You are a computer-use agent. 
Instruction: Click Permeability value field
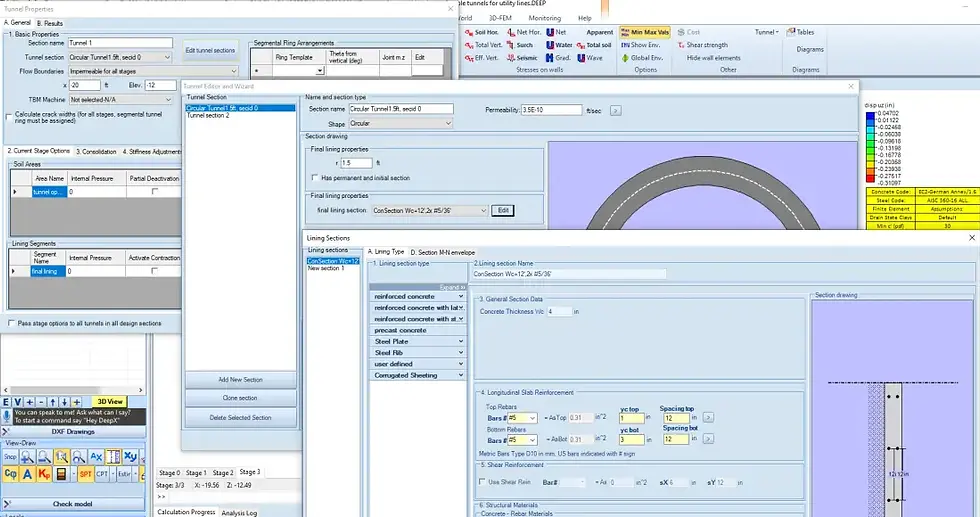click(551, 109)
